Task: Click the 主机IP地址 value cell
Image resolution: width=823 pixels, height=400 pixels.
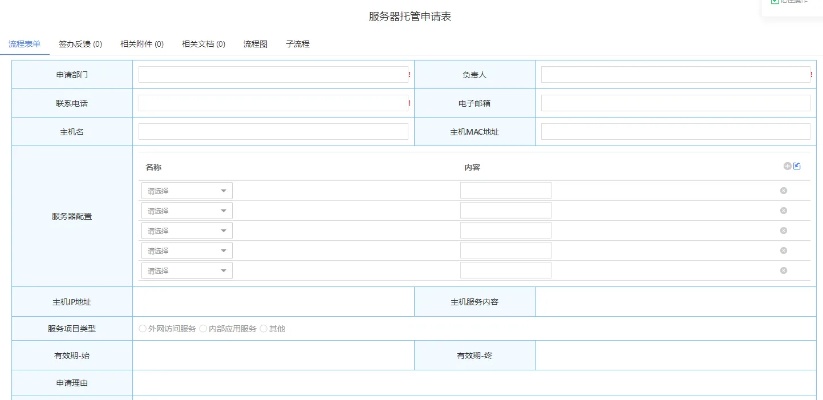Action: click(273, 302)
